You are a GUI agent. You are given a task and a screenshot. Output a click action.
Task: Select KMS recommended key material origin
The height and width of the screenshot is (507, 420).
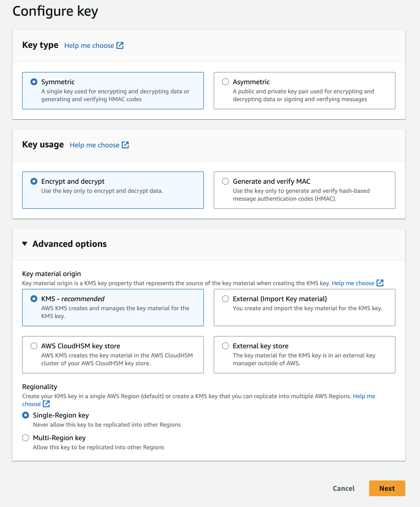(34, 299)
